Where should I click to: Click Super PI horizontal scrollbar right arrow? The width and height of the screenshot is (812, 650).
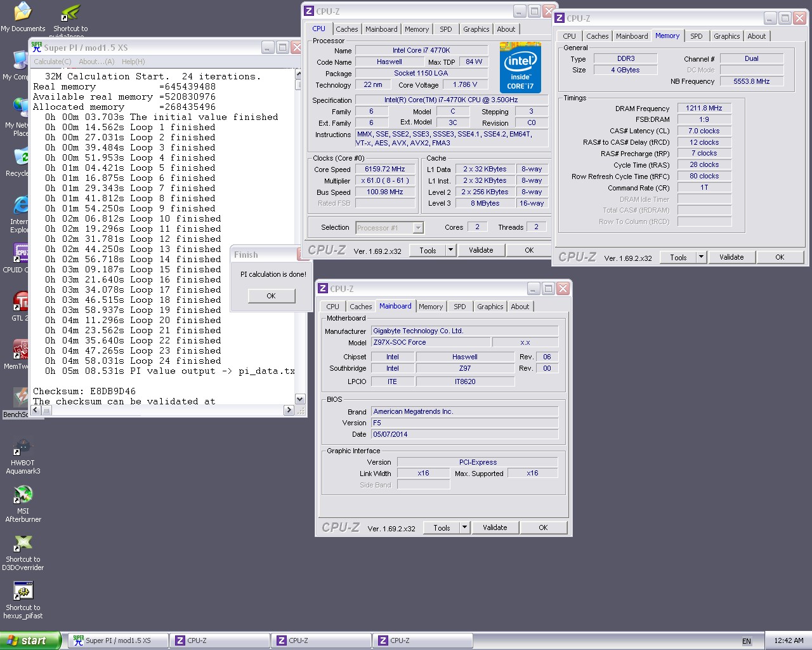pyautogui.click(x=289, y=410)
